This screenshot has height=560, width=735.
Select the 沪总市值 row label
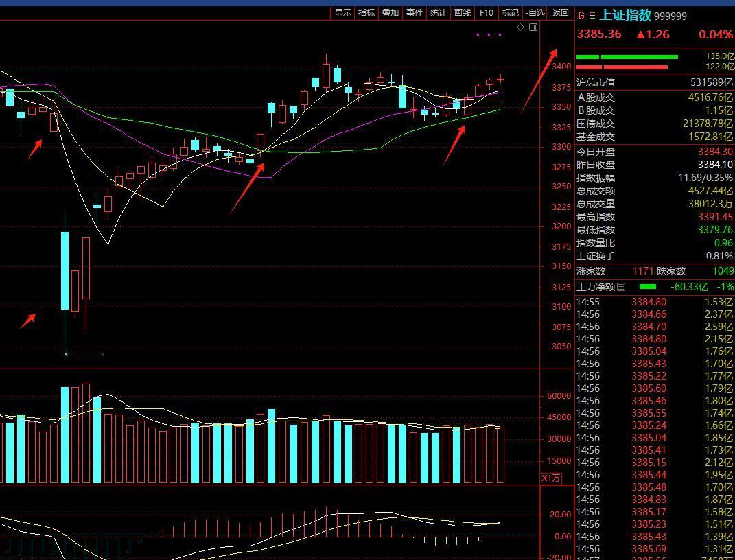coord(595,83)
